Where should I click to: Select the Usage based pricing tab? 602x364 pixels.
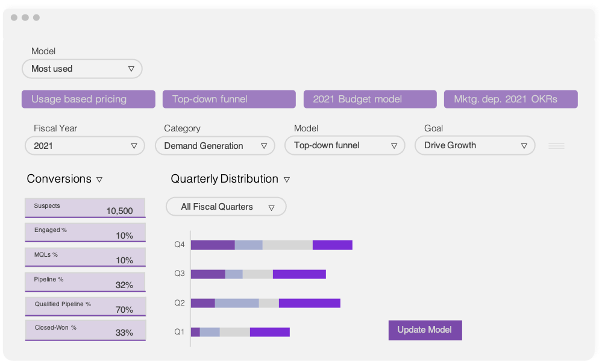pyautogui.click(x=89, y=99)
